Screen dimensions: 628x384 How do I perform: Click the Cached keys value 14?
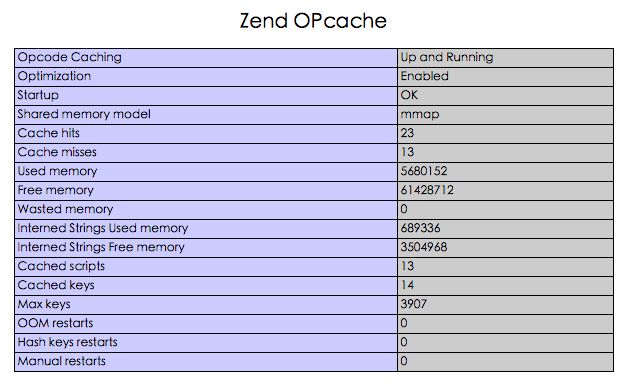(x=407, y=285)
